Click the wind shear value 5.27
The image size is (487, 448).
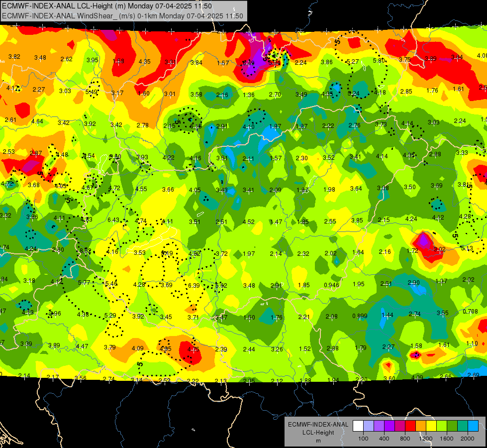pyautogui.click(x=353, y=62)
